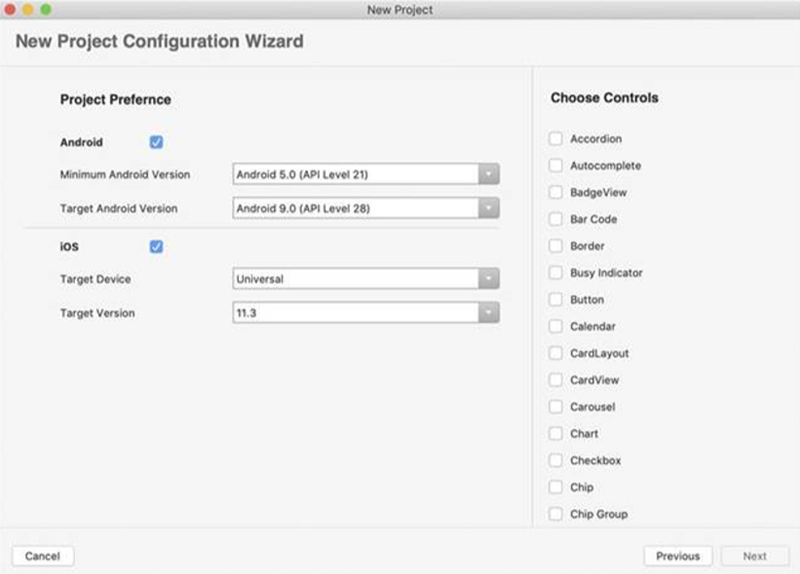This screenshot has width=800, height=574.
Task: Expand the Target Android Version dropdown
Action: (x=365, y=209)
